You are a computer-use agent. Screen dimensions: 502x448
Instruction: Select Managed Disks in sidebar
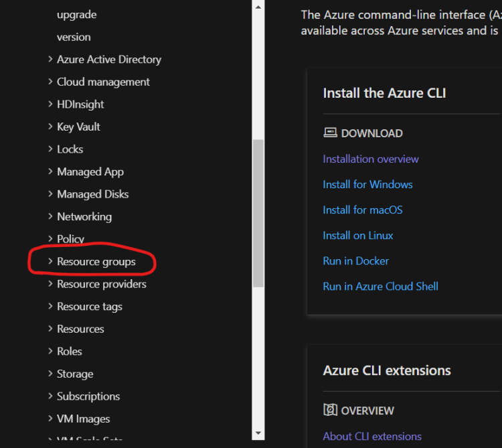point(93,194)
